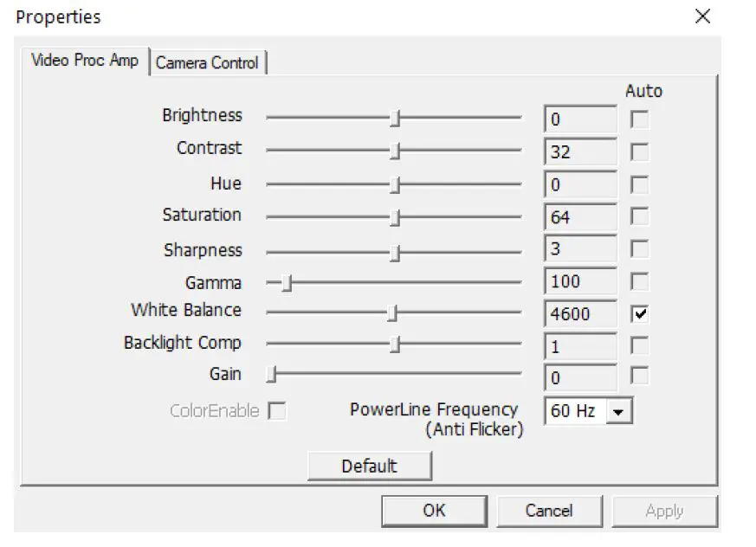This screenshot has height=547, width=756.
Task: Open the PowerLine Frequency dropdown
Action: 617,412
